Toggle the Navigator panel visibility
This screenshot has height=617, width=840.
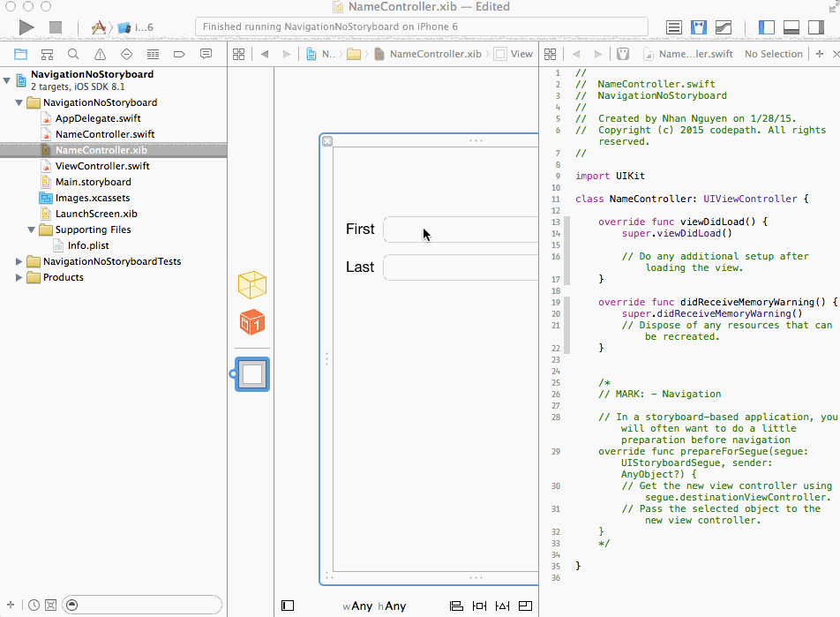coord(767,27)
